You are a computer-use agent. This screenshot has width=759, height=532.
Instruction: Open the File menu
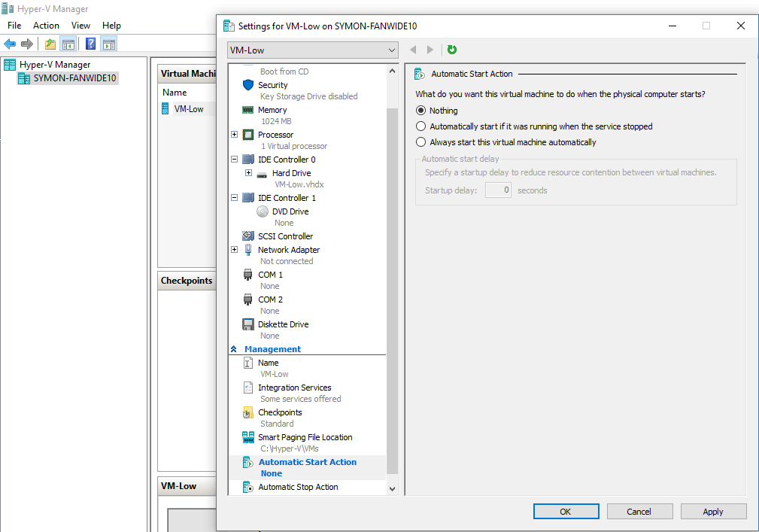[x=14, y=25]
